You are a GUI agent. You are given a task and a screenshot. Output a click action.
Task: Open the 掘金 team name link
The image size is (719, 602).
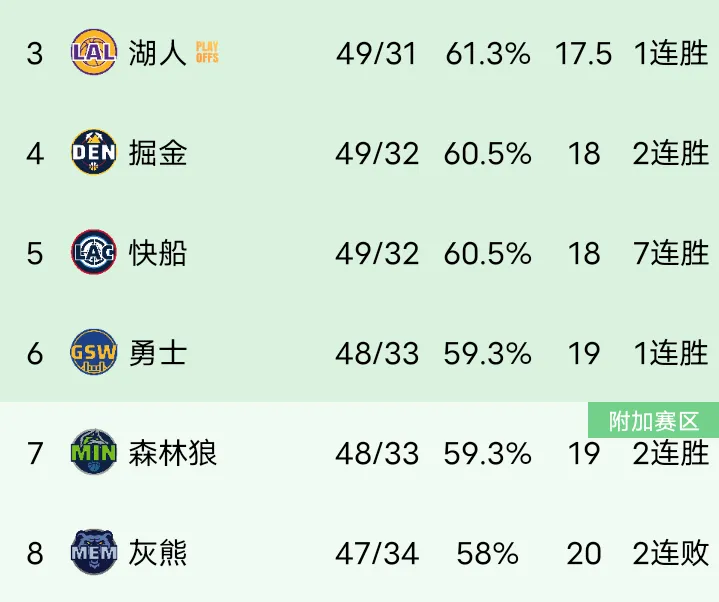pyautogui.click(x=157, y=153)
